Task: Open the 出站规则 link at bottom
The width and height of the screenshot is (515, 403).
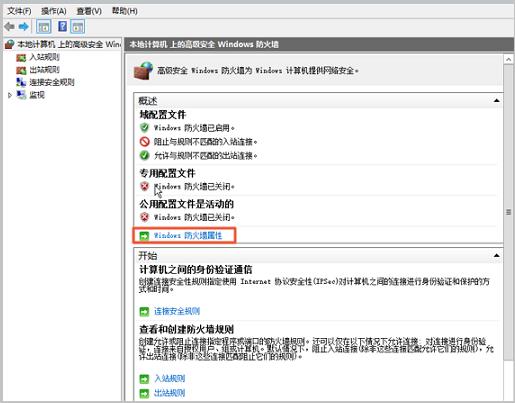Action: [169, 393]
